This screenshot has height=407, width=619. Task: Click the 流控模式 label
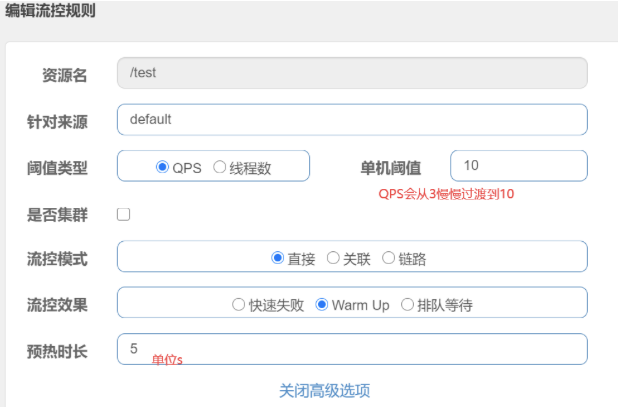point(57,259)
